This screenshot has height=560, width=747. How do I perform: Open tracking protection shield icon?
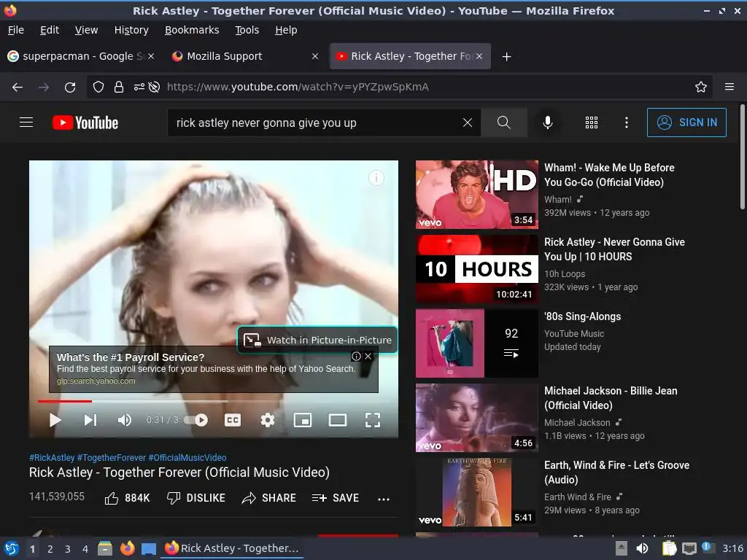(98, 87)
